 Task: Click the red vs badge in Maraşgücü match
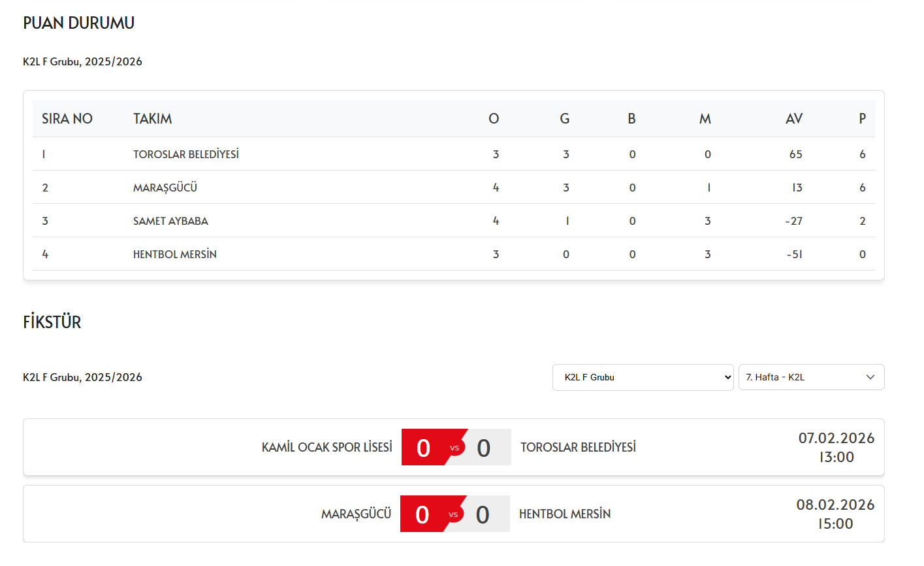[453, 514]
